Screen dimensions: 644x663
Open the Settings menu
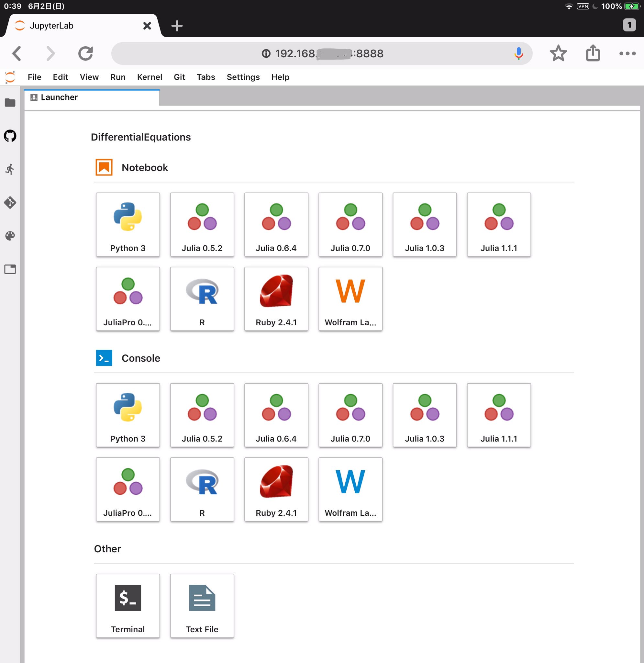243,77
